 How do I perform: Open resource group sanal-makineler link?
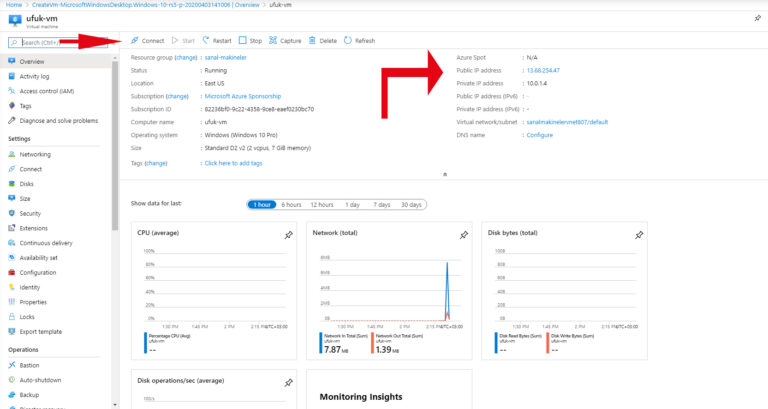(x=225, y=57)
